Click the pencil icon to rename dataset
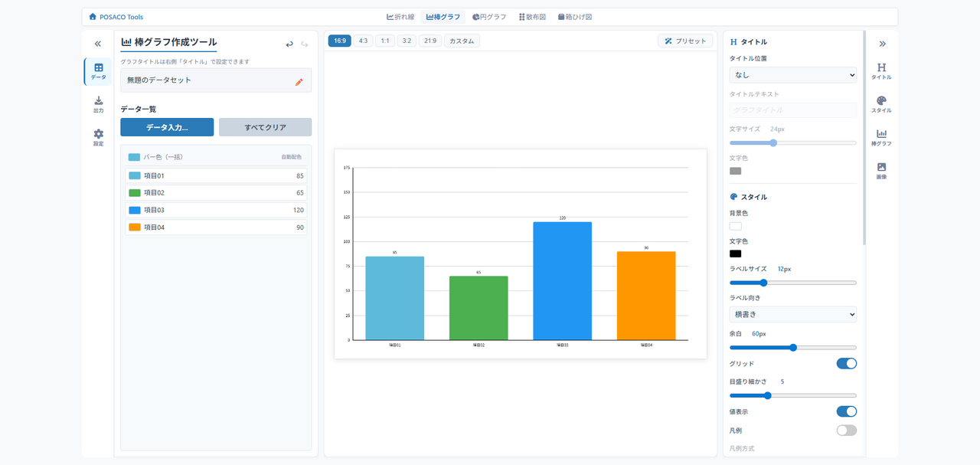This screenshot has width=980, height=465. click(x=299, y=82)
